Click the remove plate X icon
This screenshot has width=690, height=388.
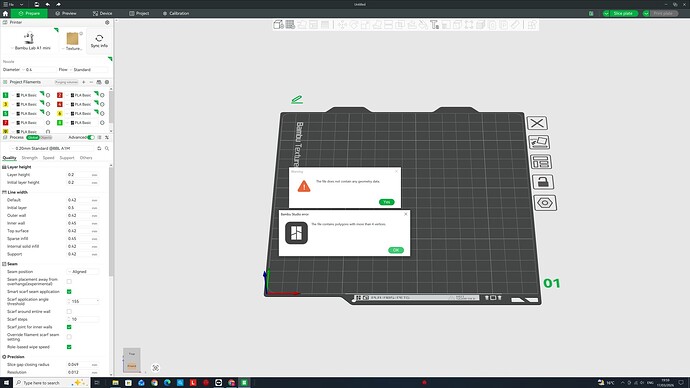point(537,123)
